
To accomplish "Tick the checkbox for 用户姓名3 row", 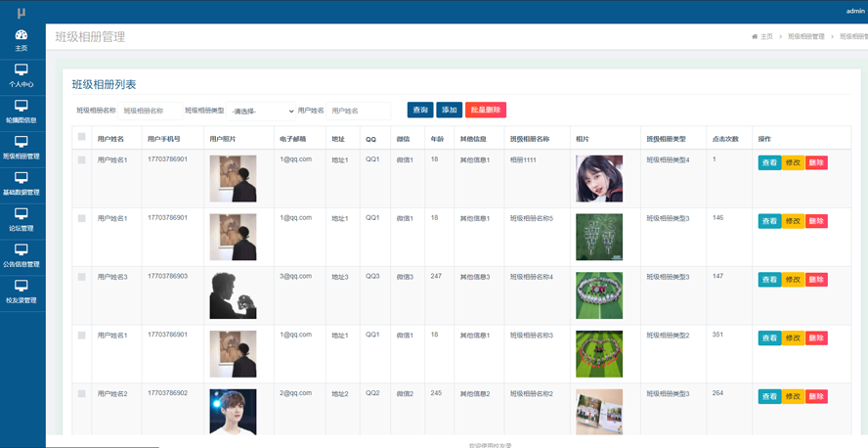I will click(x=82, y=277).
